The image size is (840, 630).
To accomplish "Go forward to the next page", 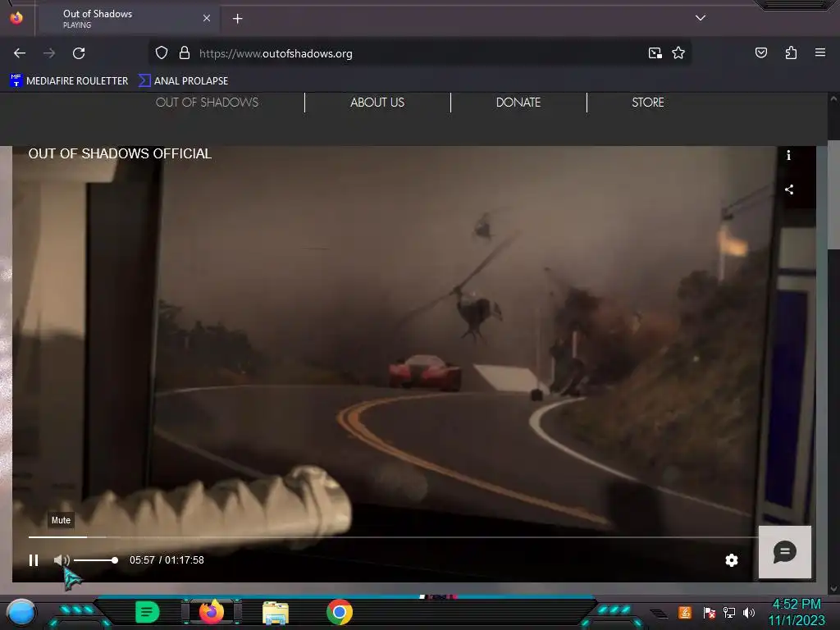I will point(49,53).
